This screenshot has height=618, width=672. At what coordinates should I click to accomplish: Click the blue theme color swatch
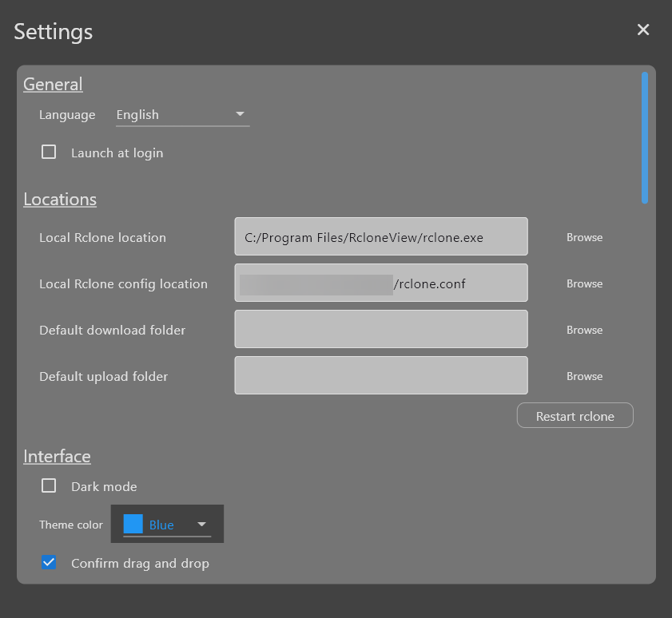(133, 525)
